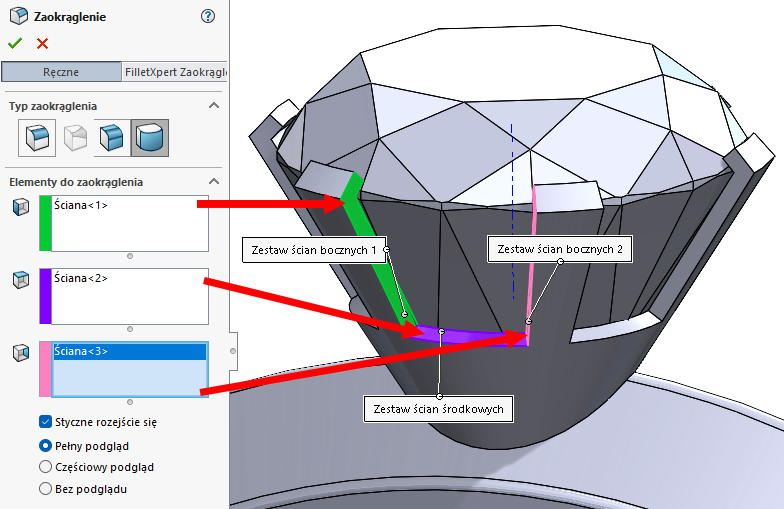The image size is (784, 509).
Task: Select the variable size fillet type icon
Action: tap(76, 137)
